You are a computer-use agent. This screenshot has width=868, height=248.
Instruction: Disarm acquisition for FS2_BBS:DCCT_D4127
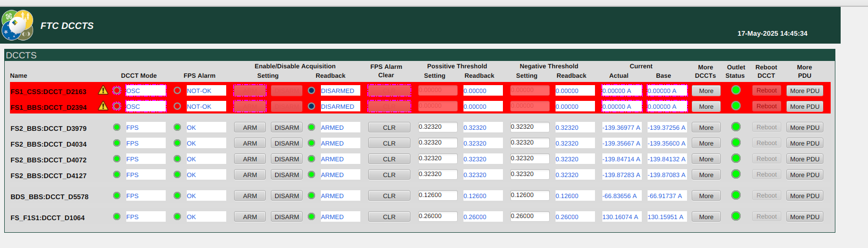click(287, 174)
